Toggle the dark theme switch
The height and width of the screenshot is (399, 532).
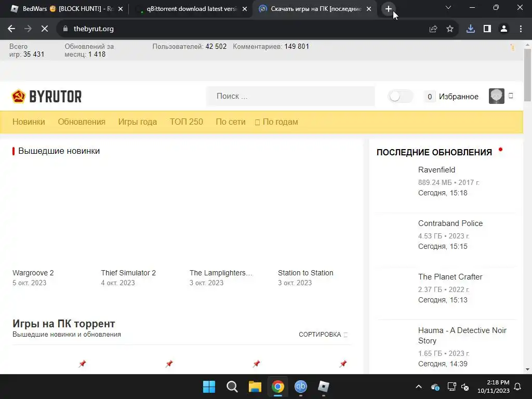pyautogui.click(x=401, y=96)
